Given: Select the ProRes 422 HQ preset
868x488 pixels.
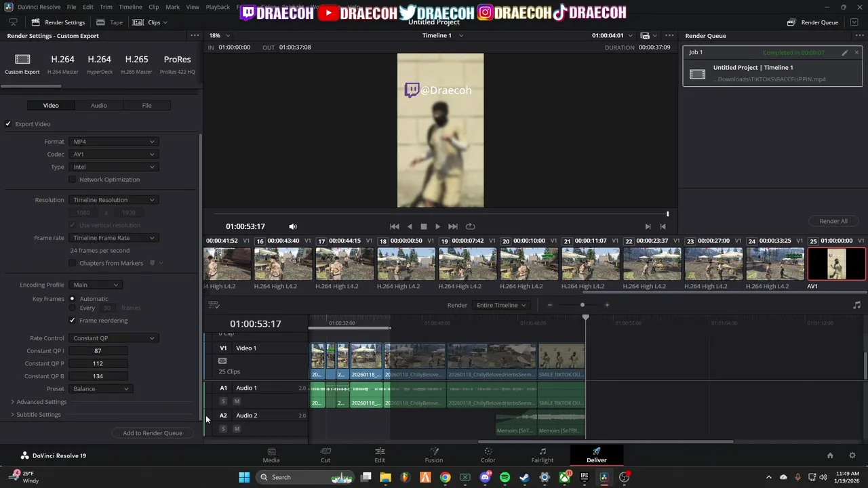Looking at the screenshot, I should tap(178, 64).
